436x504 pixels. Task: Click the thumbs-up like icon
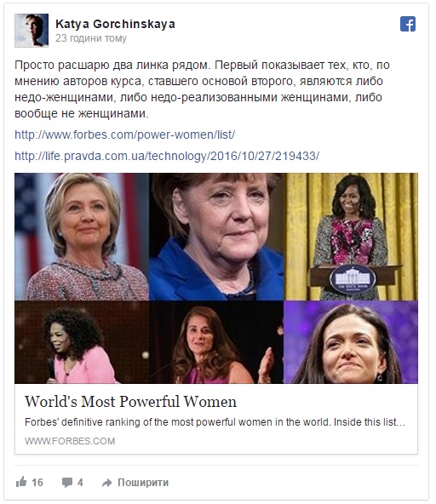coord(21,482)
